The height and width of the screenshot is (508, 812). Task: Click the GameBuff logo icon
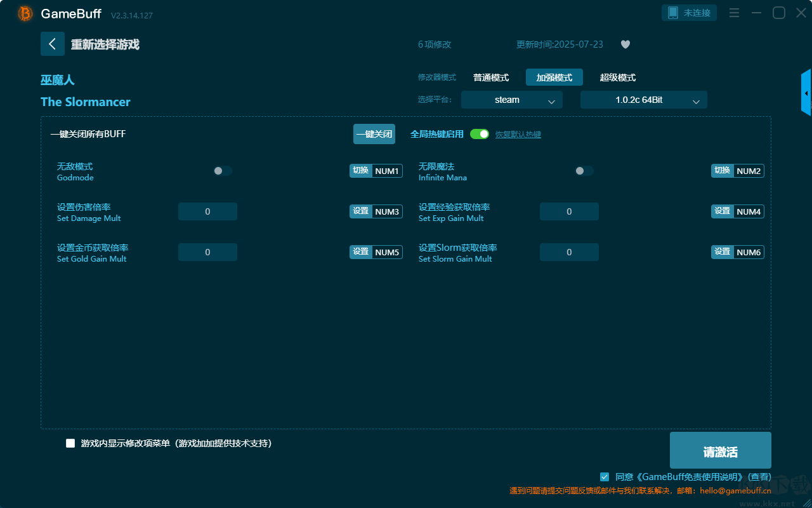(x=25, y=13)
